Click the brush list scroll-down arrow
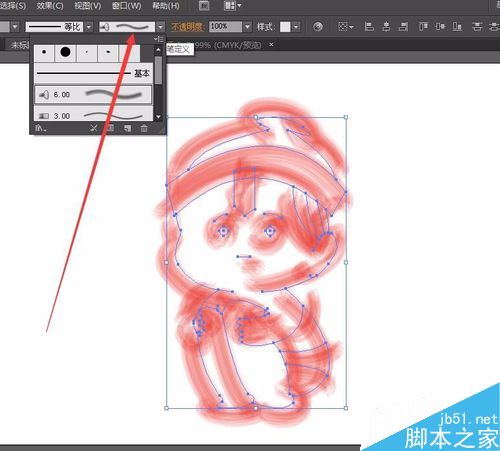 [x=158, y=117]
